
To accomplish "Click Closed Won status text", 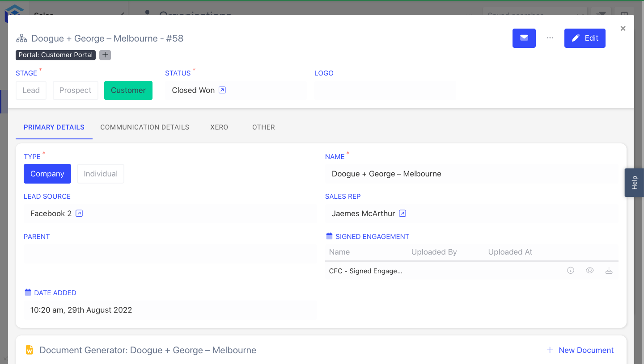I will pyautogui.click(x=193, y=90).
